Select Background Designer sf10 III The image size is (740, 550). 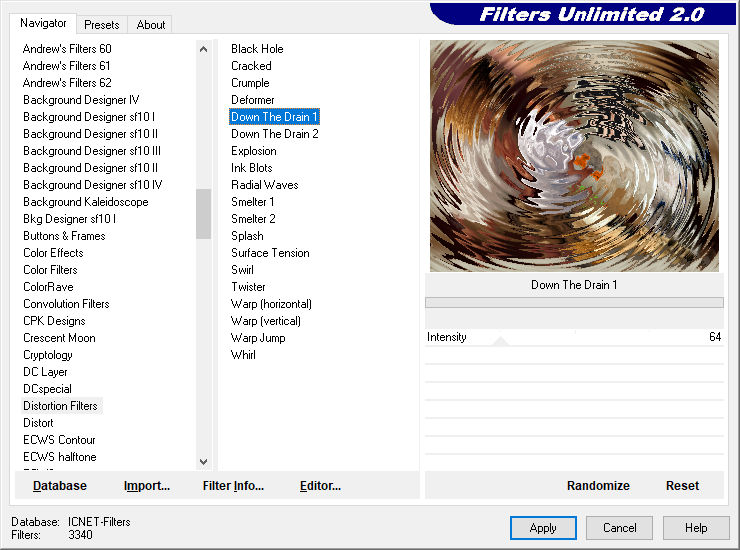(x=92, y=151)
